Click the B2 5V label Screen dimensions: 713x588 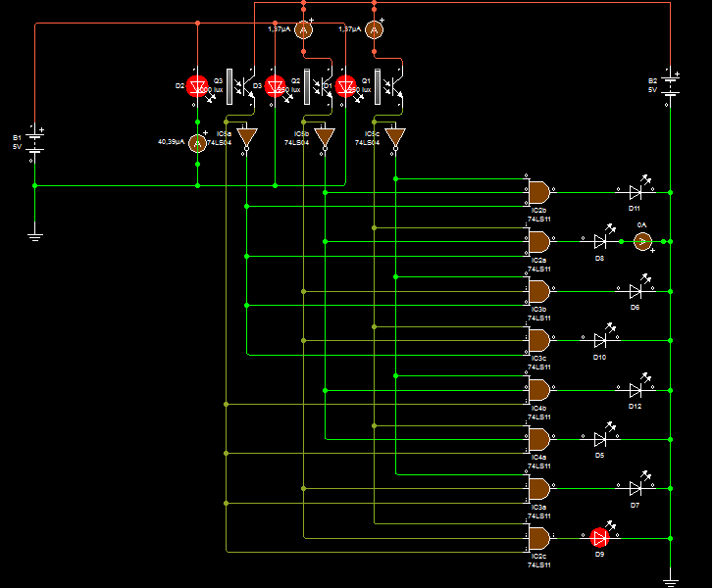pos(652,85)
